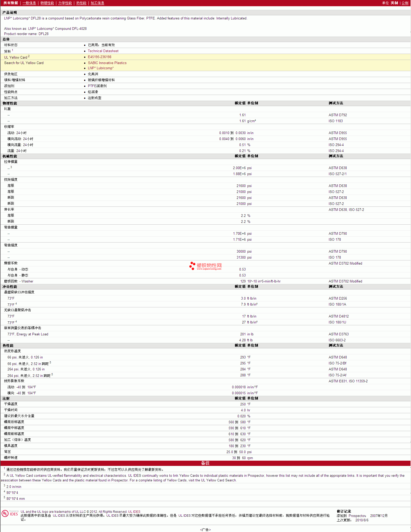Switch to the 一般信息 tab
This screenshot has height=532, width=411.
point(29,3)
